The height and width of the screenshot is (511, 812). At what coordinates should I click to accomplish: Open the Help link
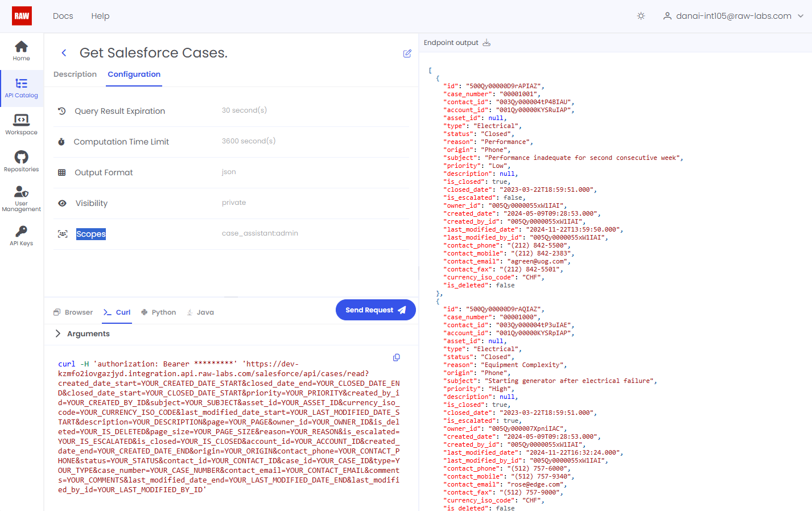(x=100, y=16)
